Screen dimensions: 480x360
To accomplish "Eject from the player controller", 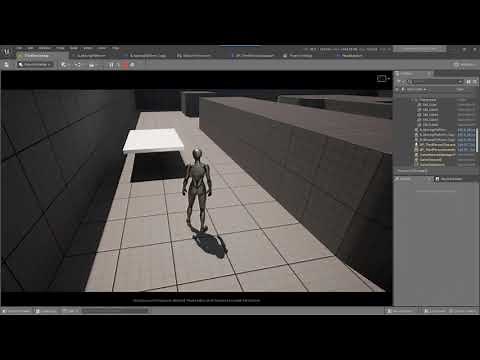I will 132,65.
